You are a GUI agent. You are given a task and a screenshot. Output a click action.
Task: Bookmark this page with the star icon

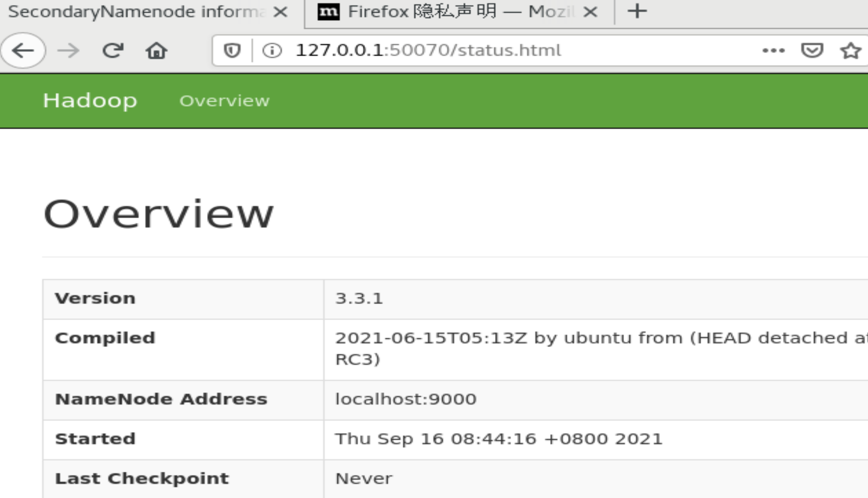(x=850, y=50)
